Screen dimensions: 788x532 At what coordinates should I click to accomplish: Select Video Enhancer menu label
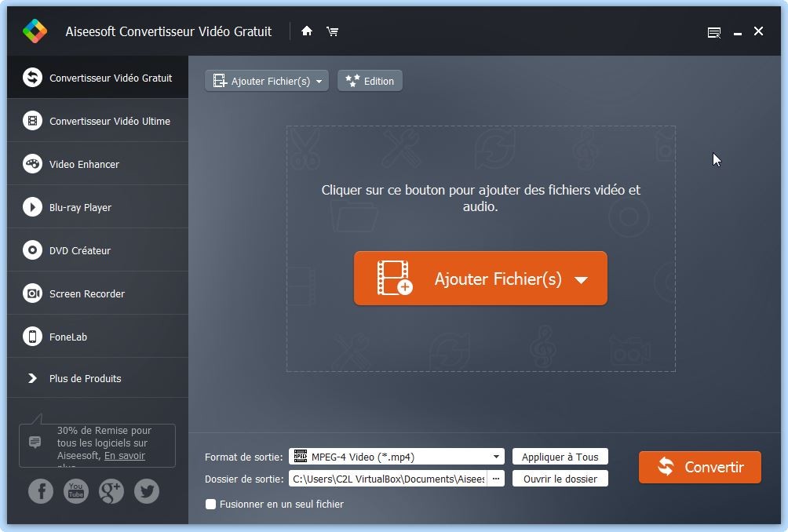pos(84,165)
